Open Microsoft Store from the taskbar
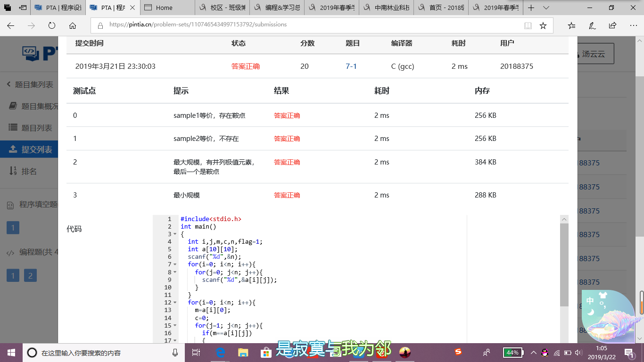Viewport: 644px width, 362px height. pyautogui.click(x=266, y=353)
